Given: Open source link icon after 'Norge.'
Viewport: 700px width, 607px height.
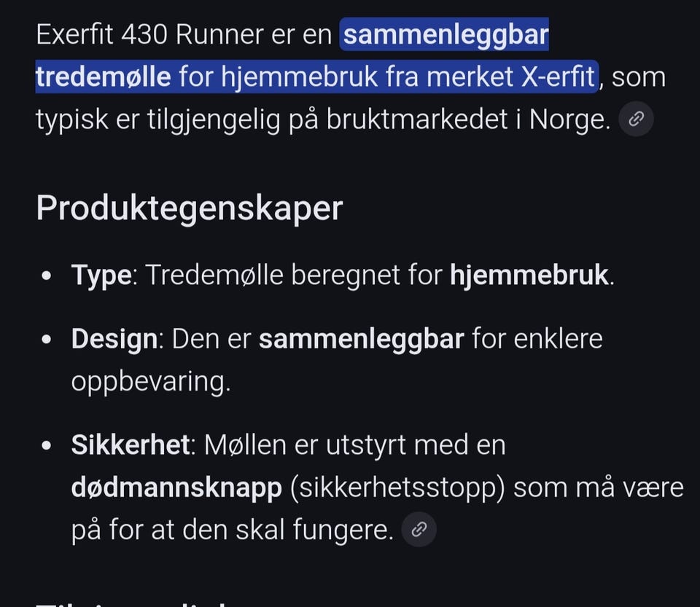Looking at the screenshot, I should [636, 120].
